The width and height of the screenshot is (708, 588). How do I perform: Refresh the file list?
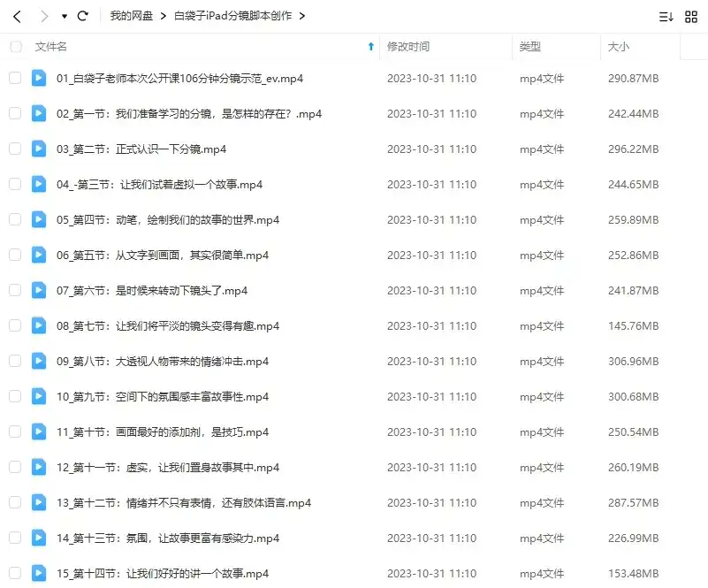82,16
